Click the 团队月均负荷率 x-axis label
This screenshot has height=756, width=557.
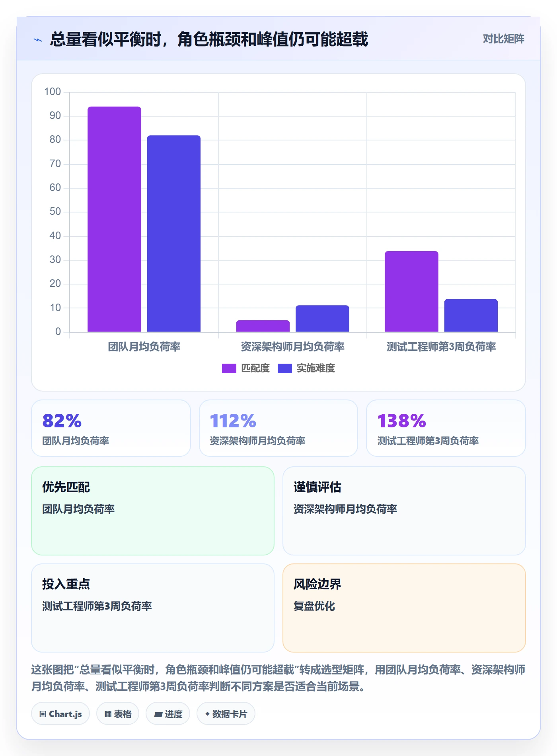144,347
